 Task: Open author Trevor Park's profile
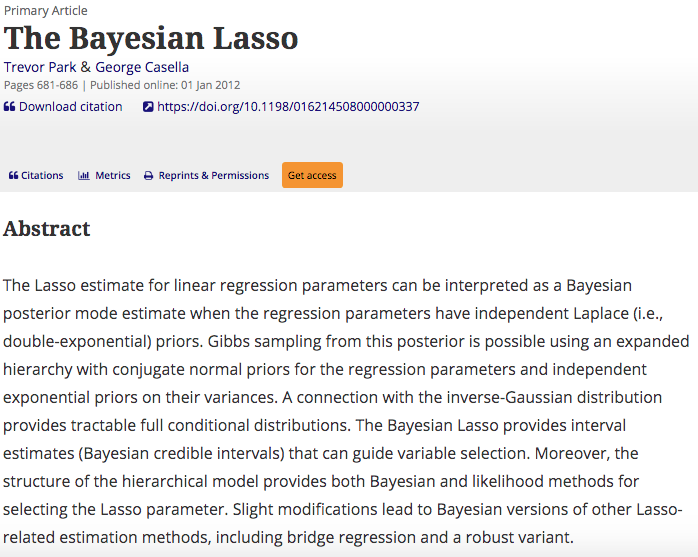(40, 67)
